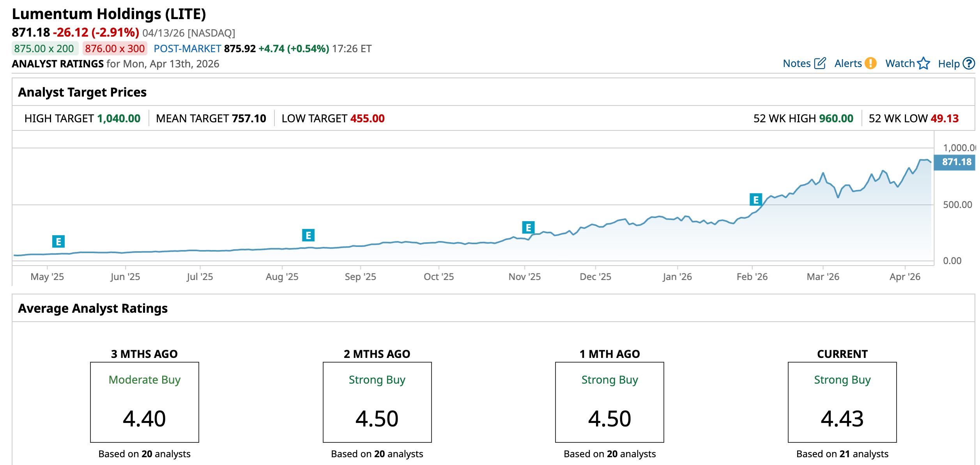Click the Notes pencil edit icon
Screen dimensions: 980x465
820,63
